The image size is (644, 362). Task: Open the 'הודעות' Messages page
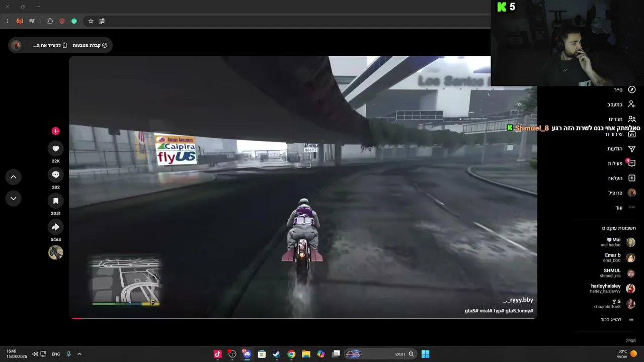pos(621,149)
